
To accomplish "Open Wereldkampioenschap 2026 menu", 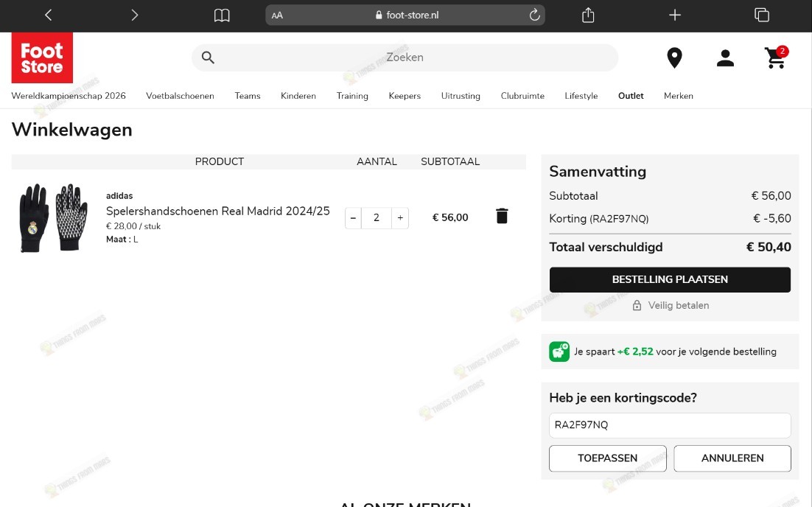I will [69, 96].
